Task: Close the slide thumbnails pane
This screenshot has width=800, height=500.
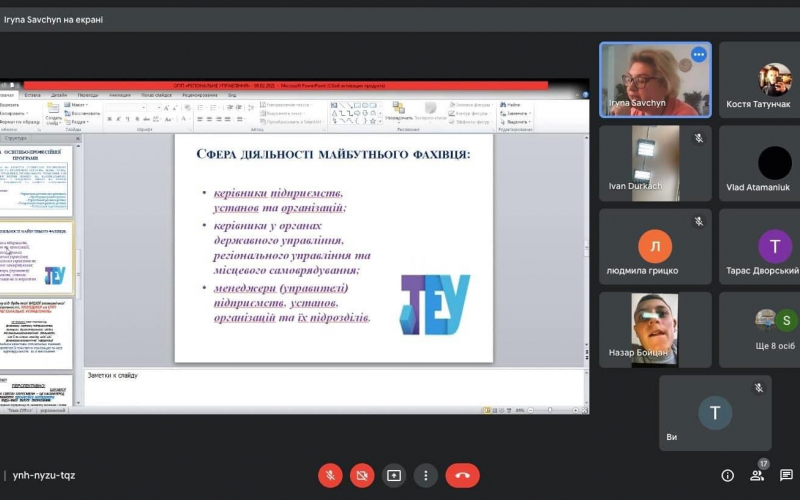Action: (78, 138)
